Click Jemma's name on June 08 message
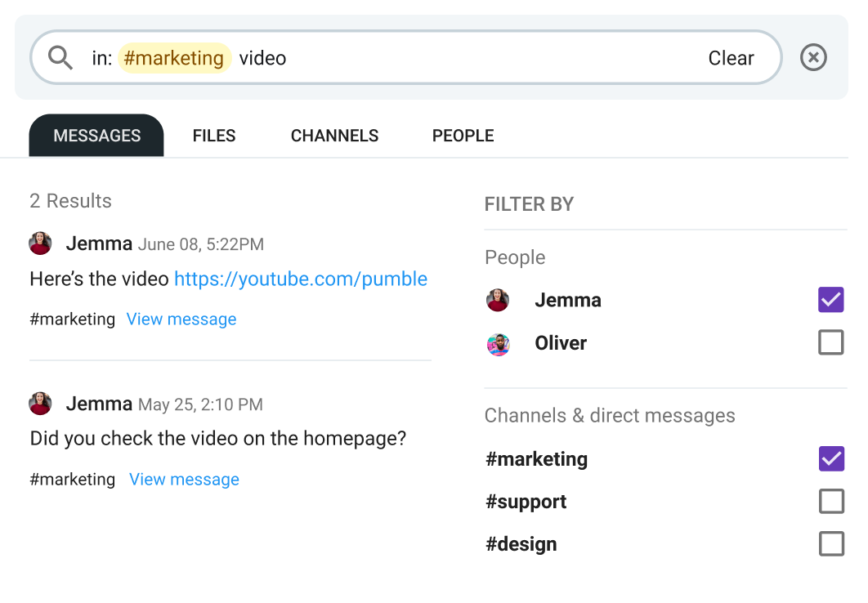This screenshot has height=603, width=868. pyautogui.click(x=99, y=243)
